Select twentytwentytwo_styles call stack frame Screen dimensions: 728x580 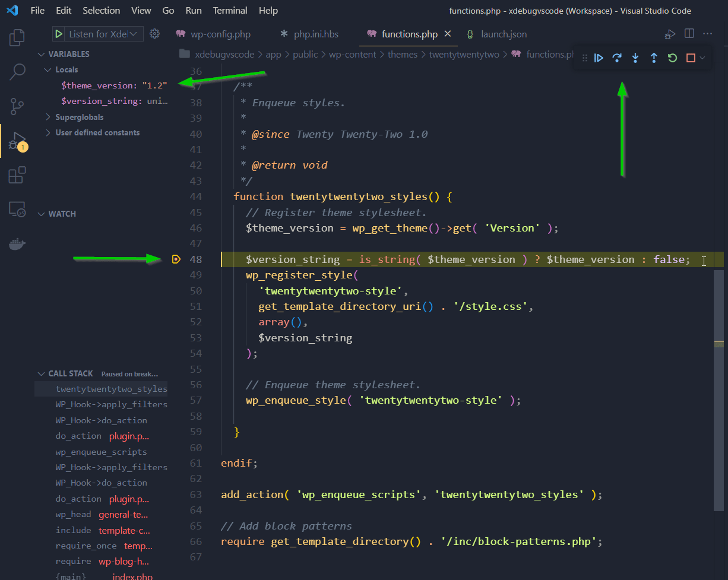point(102,389)
